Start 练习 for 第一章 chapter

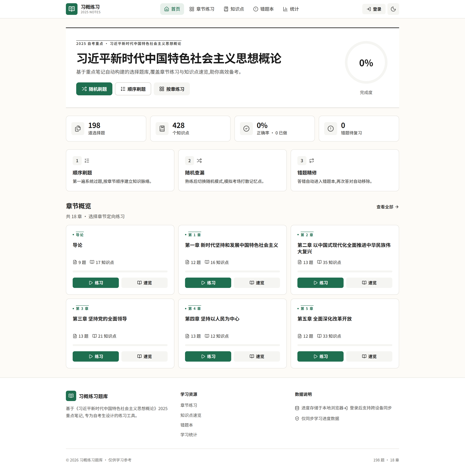[208, 283]
